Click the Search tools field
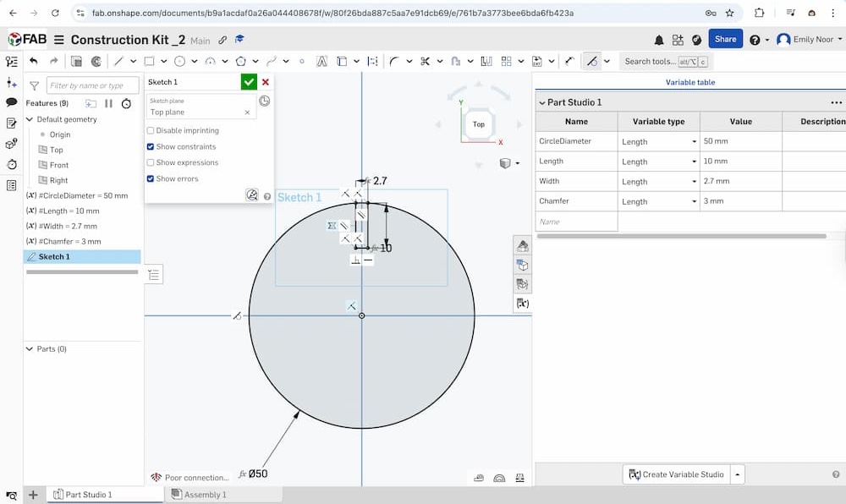The image size is (846, 504). (x=666, y=62)
